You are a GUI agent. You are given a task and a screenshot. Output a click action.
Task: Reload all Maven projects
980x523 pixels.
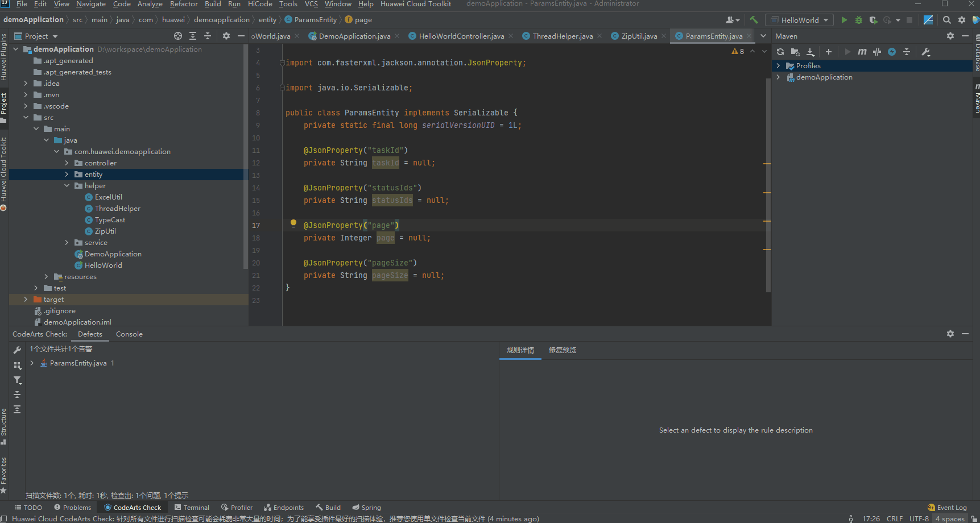tap(780, 52)
